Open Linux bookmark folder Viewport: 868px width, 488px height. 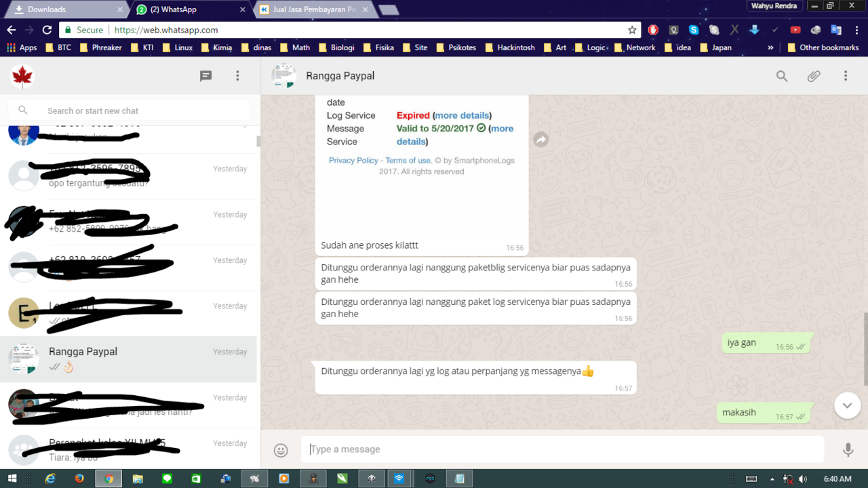point(177,47)
